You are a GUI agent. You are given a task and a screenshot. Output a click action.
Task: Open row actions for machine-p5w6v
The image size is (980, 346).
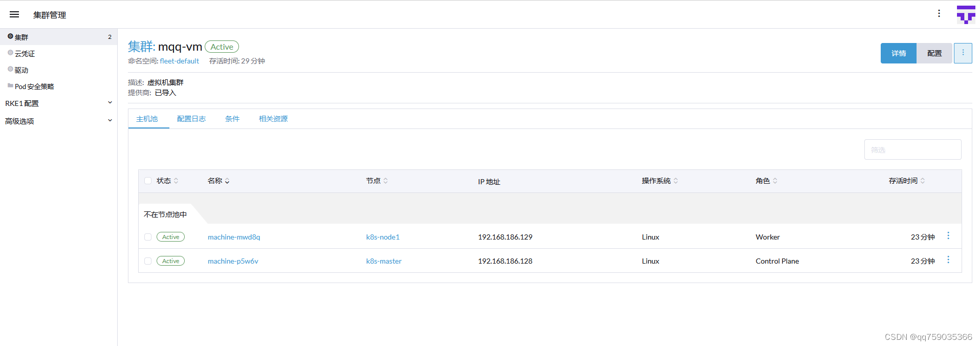[x=948, y=260]
